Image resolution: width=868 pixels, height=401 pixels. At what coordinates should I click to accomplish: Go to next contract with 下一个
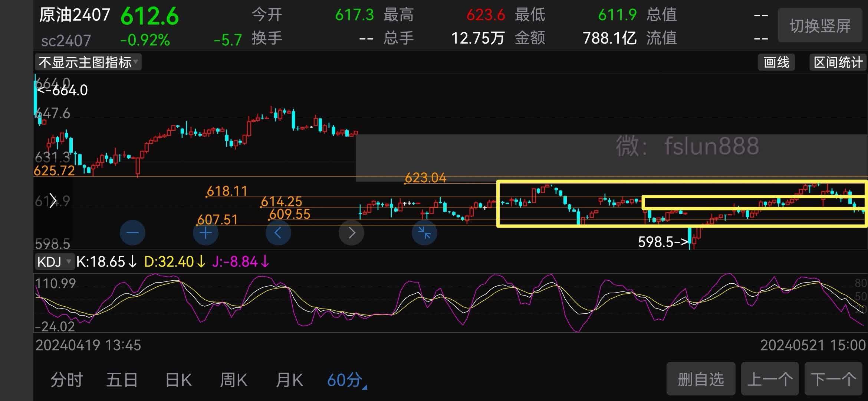834,379
